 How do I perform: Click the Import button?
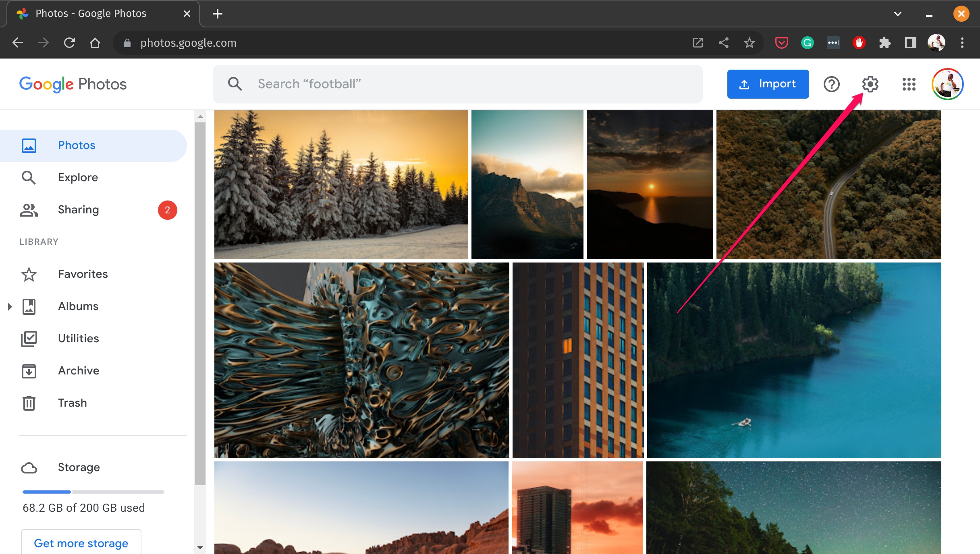pyautogui.click(x=768, y=84)
